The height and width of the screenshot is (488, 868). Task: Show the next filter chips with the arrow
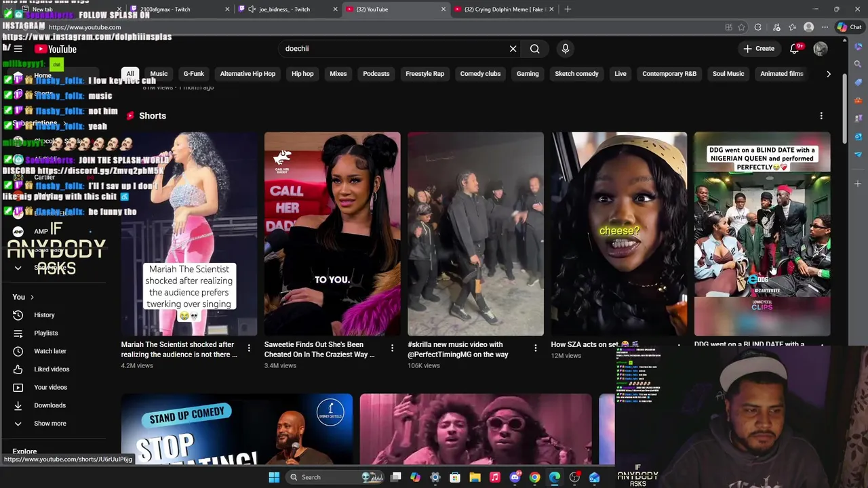(x=828, y=74)
